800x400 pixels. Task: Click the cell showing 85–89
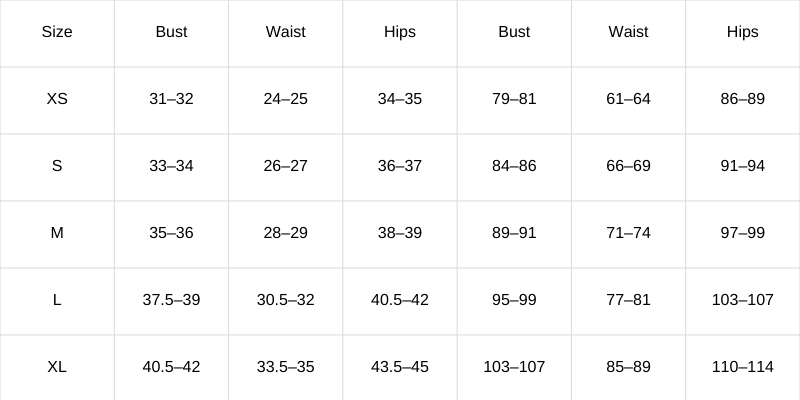629,367
